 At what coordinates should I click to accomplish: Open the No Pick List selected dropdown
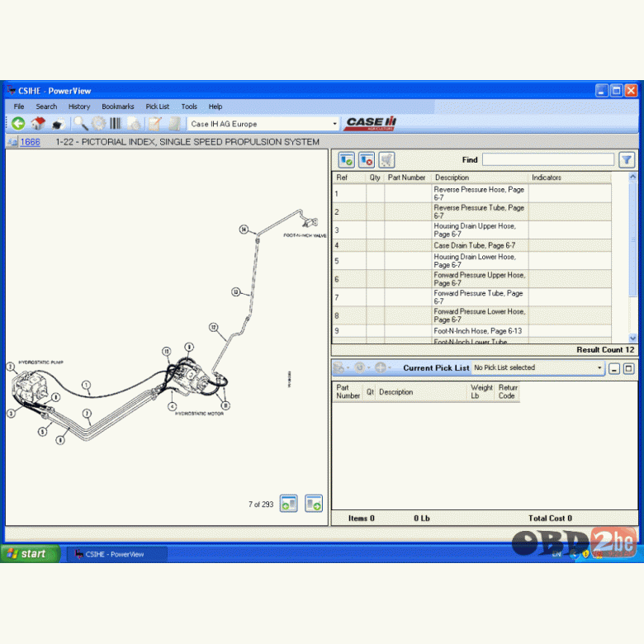click(599, 367)
